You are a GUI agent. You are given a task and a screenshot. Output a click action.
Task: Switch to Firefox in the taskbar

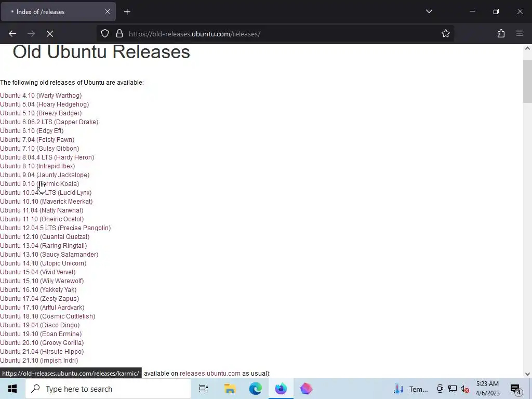pos(281,389)
